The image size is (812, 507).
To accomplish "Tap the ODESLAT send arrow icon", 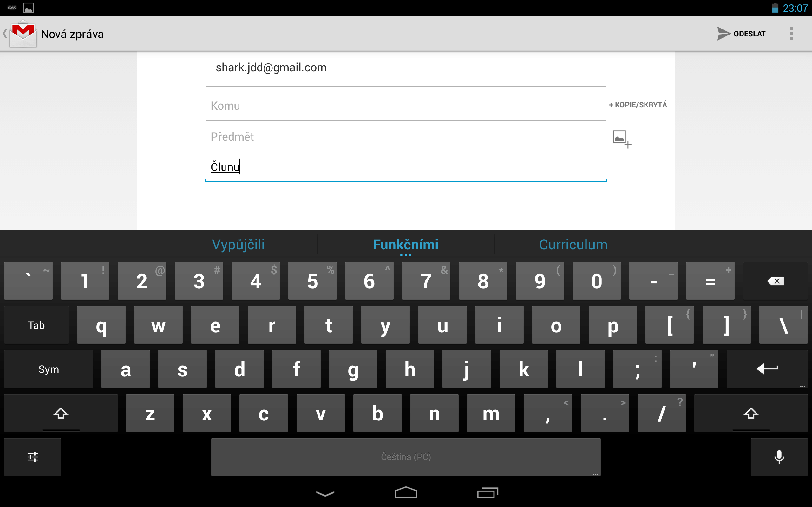I will click(723, 34).
